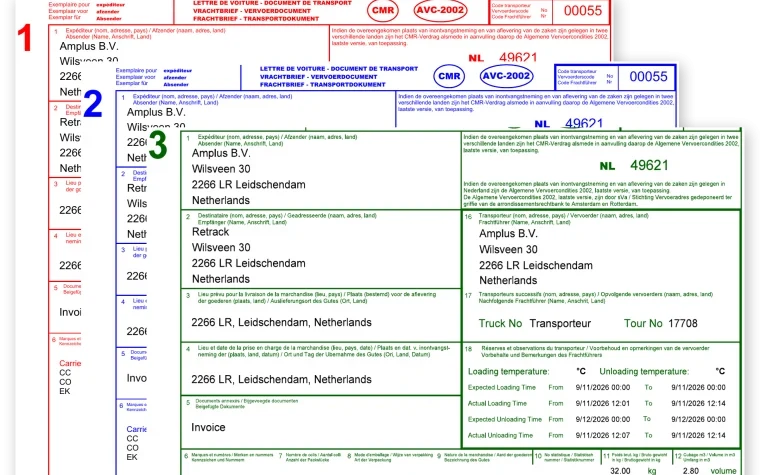This screenshot has height=475, width=760.
Task: Click the 'Transporteur' value beside Truck No
Action: 560,324
